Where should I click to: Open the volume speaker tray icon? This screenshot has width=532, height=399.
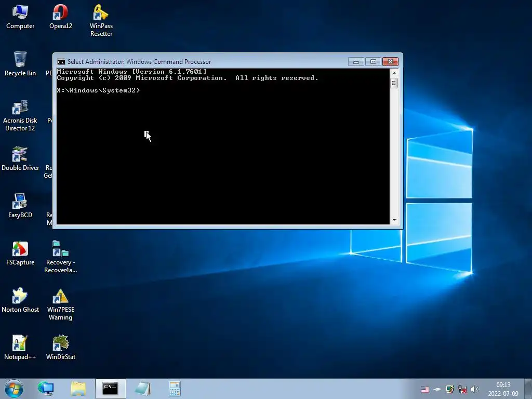pyautogui.click(x=475, y=389)
